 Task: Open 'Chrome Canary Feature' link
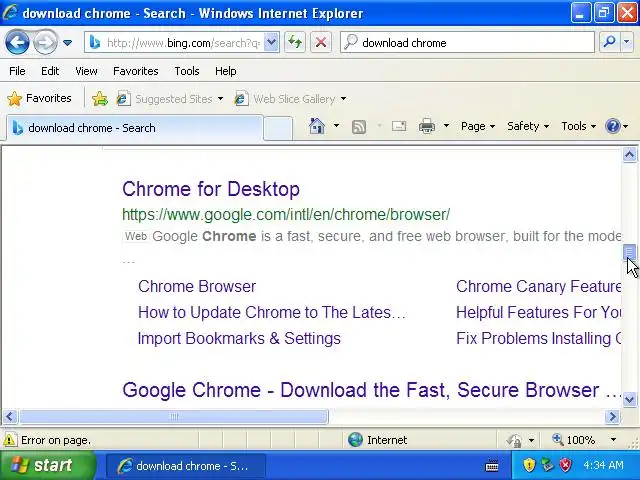click(x=539, y=287)
